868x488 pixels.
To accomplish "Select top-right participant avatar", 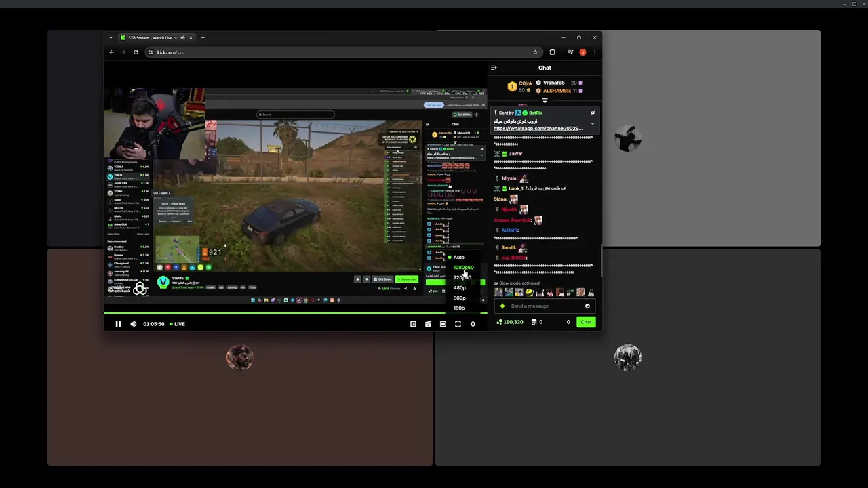I will 627,138.
